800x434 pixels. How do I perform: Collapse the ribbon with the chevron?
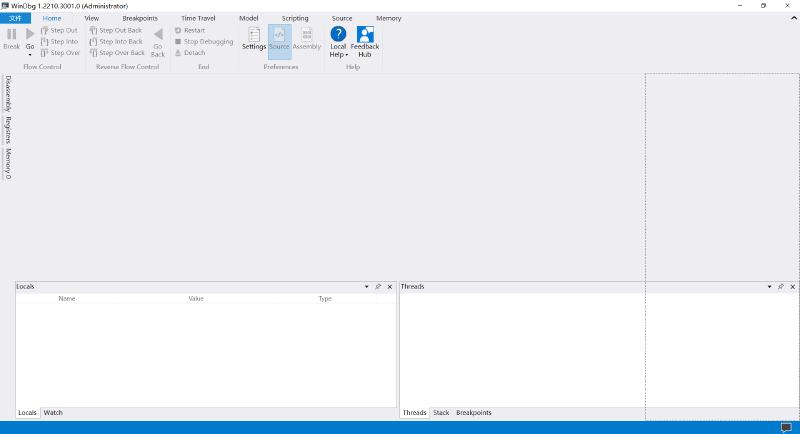click(794, 18)
